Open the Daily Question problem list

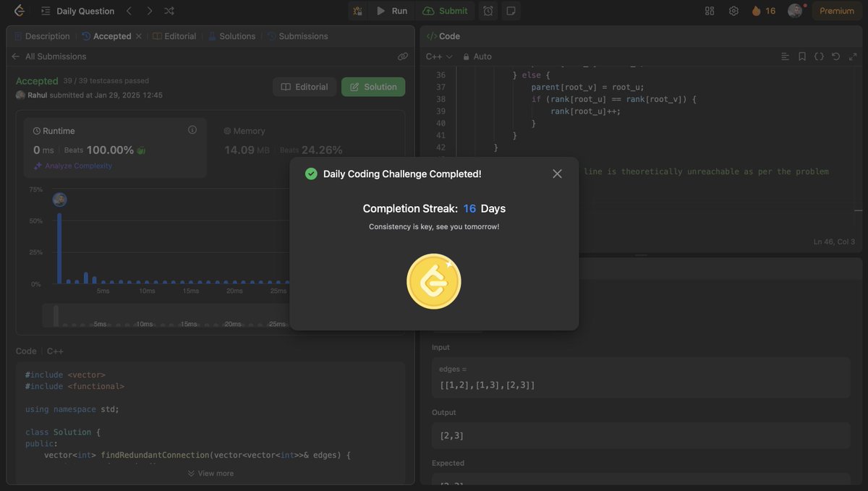[x=77, y=11]
